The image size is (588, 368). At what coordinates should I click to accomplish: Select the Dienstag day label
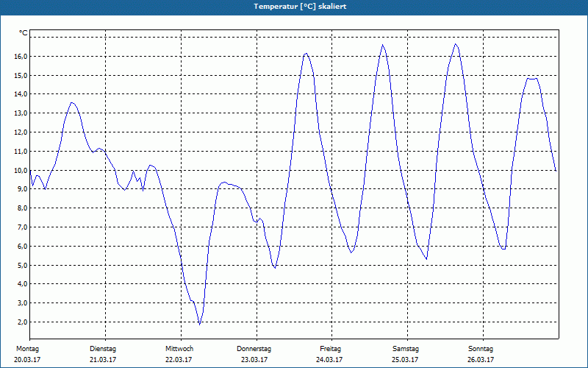coord(103,349)
